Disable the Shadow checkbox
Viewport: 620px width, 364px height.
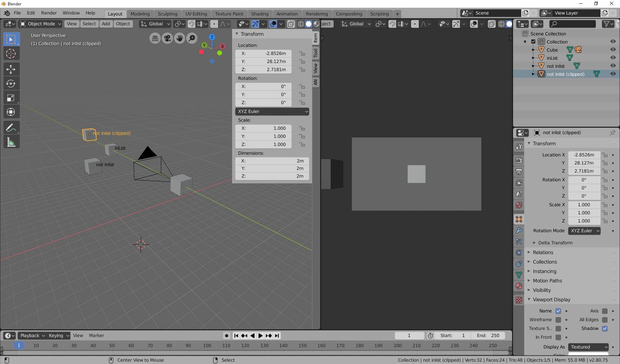point(605,329)
